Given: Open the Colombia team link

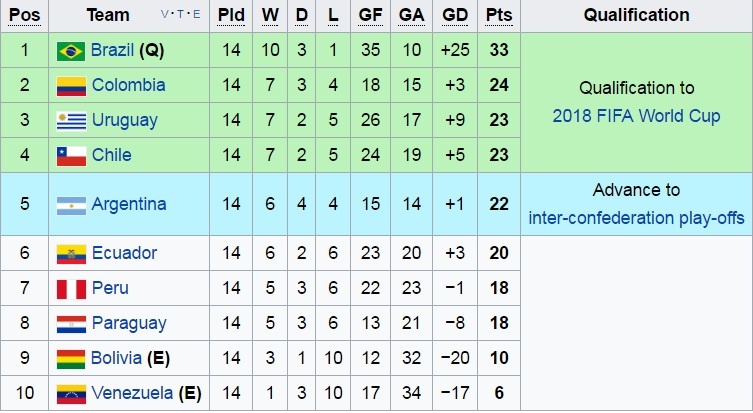Looking at the screenshot, I should point(128,85).
